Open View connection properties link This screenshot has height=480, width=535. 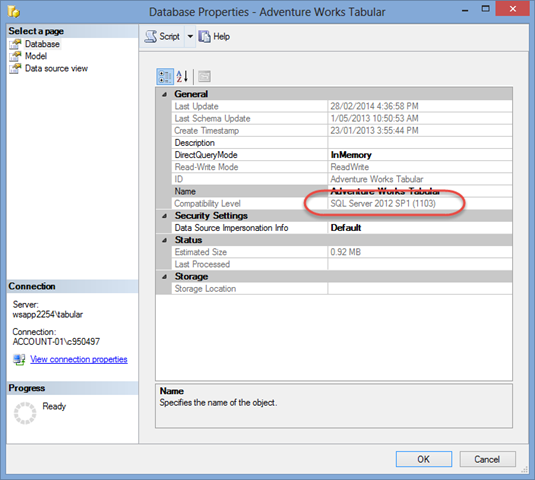point(79,359)
